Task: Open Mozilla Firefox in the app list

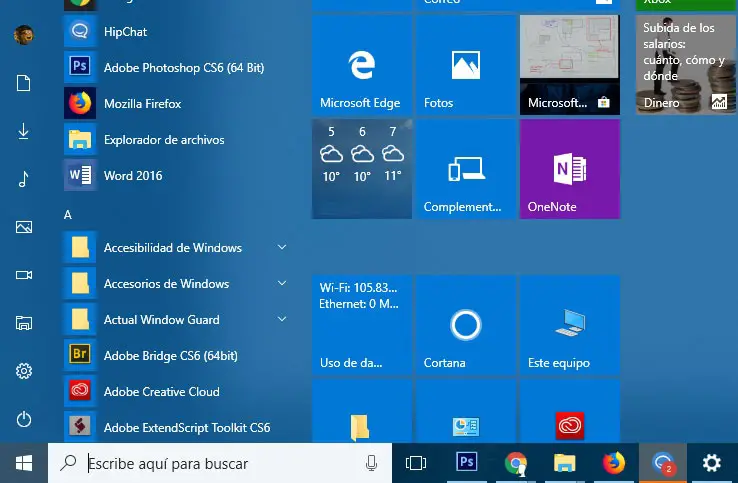Action: coord(176,104)
